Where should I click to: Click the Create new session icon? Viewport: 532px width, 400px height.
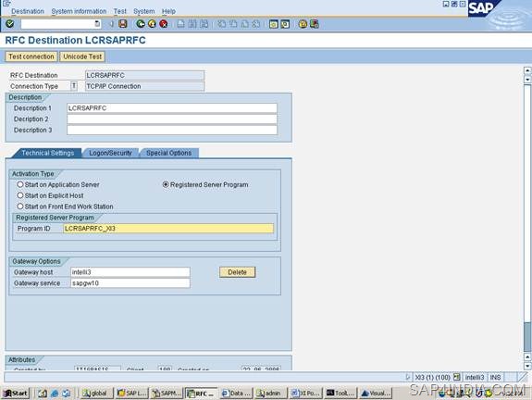(274, 24)
